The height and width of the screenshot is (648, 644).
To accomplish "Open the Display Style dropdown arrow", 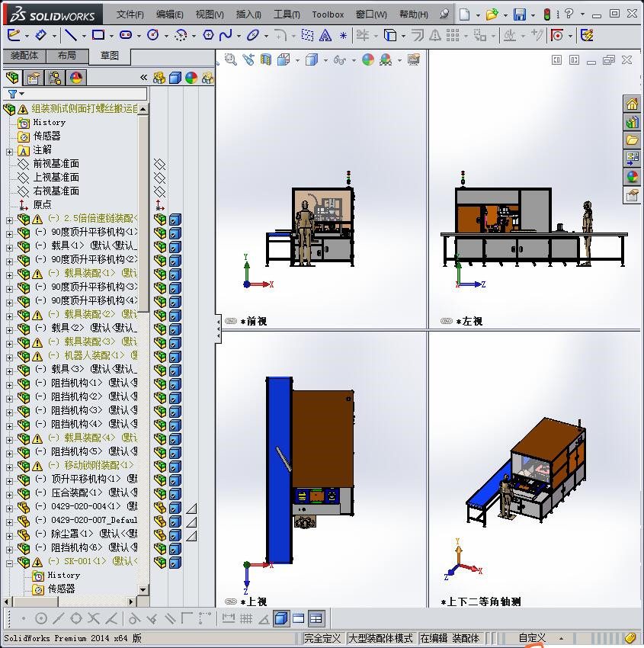I will tap(325, 61).
